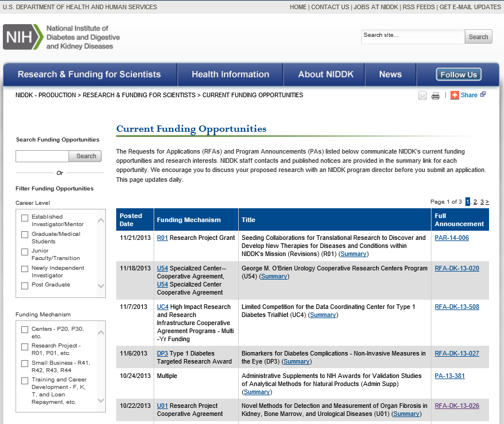Check Research Project - R01, P01 checkbox
This screenshot has width=504, height=424.
click(25, 347)
